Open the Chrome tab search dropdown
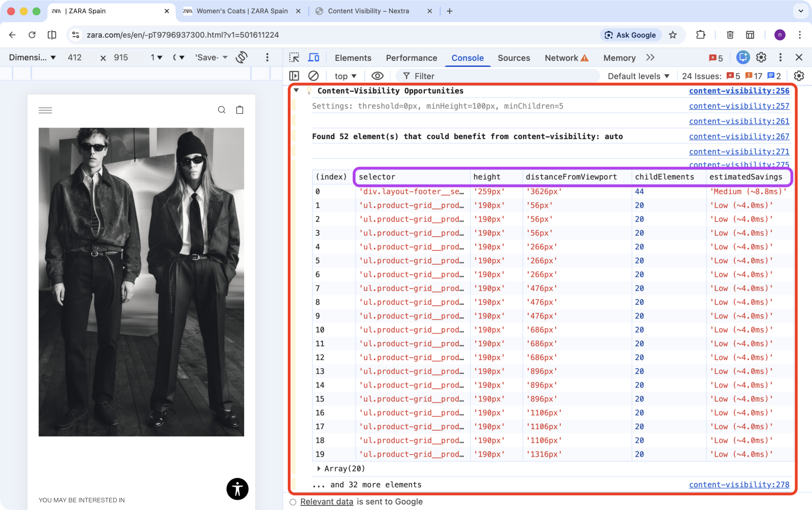The height and width of the screenshot is (510, 812). [x=801, y=11]
